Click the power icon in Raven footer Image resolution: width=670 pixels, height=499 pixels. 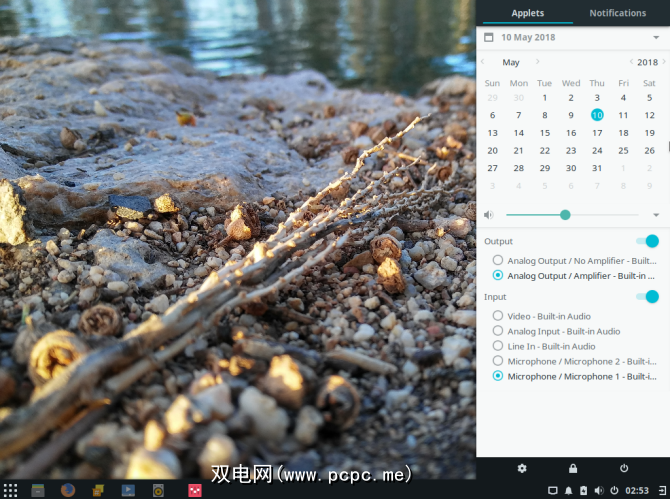click(624, 468)
